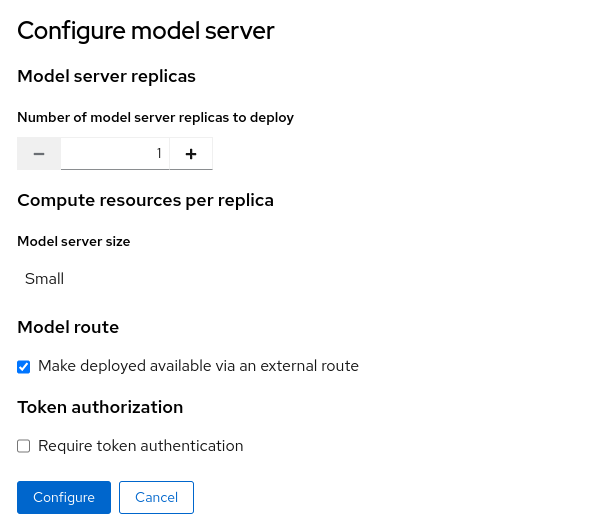Click the 'Make deployed available via an external route' label
This screenshot has height=527, width=614.
click(198, 366)
